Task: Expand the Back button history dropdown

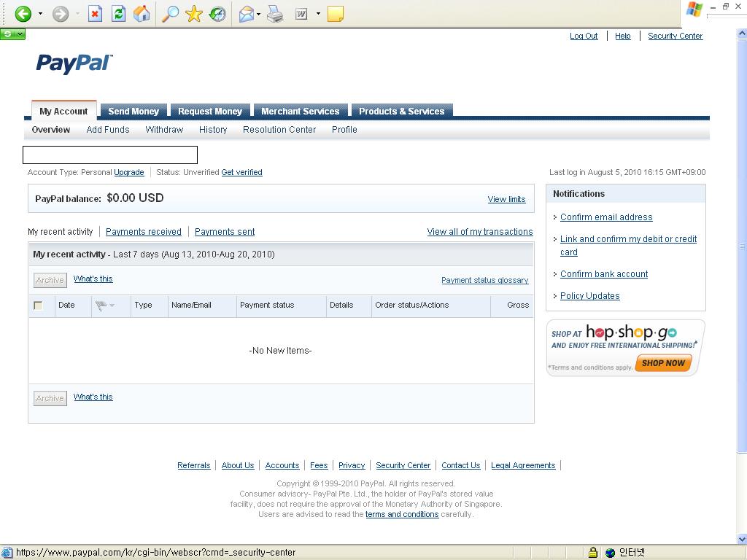Action: 41,14
